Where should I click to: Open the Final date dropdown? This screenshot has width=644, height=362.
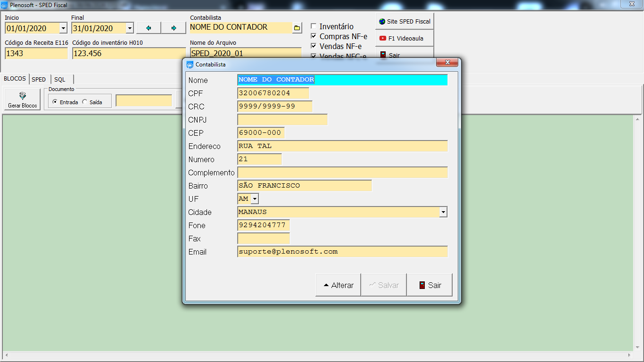[130, 28]
